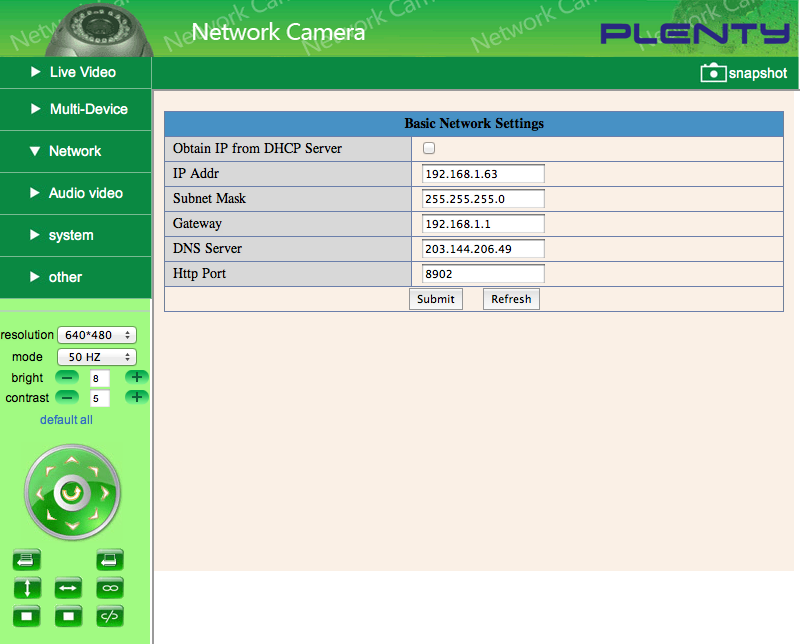The height and width of the screenshot is (644, 800).
Task: Click the IP Addr input field
Action: pos(483,174)
